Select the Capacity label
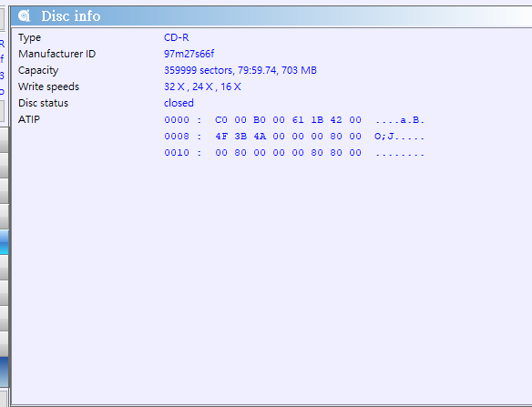Viewport: 532px width, 407px height. click(x=38, y=70)
